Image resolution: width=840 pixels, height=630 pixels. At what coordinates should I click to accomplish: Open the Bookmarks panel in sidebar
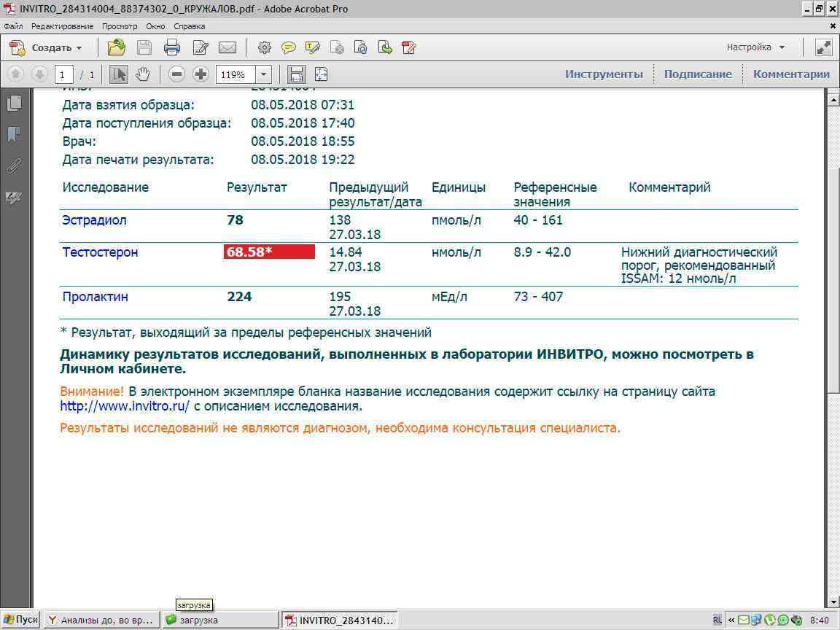[x=13, y=134]
